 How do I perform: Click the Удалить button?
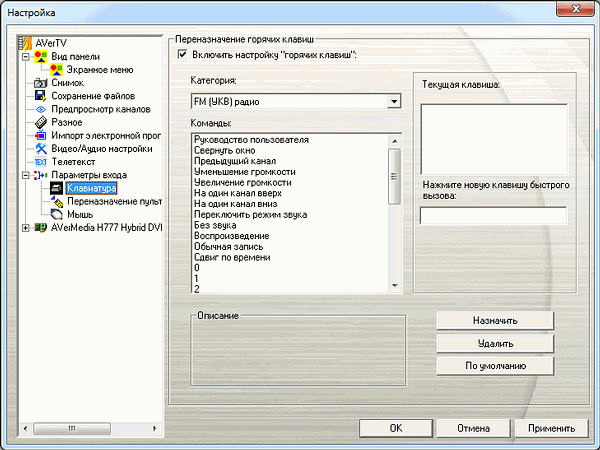[x=495, y=343]
